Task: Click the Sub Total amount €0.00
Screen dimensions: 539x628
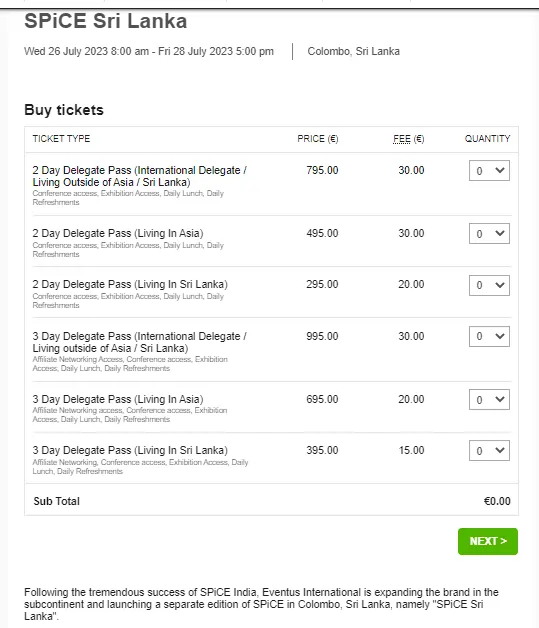Action: click(497, 501)
